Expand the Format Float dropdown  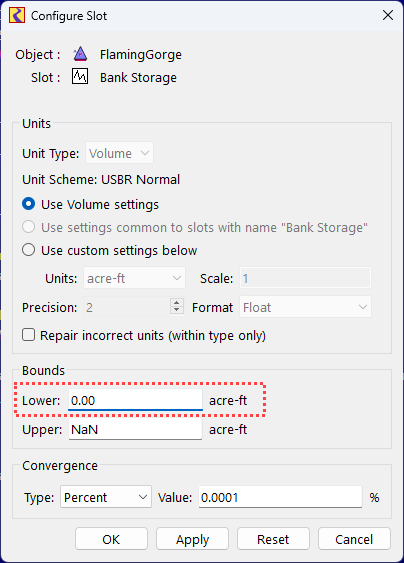[305, 307]
